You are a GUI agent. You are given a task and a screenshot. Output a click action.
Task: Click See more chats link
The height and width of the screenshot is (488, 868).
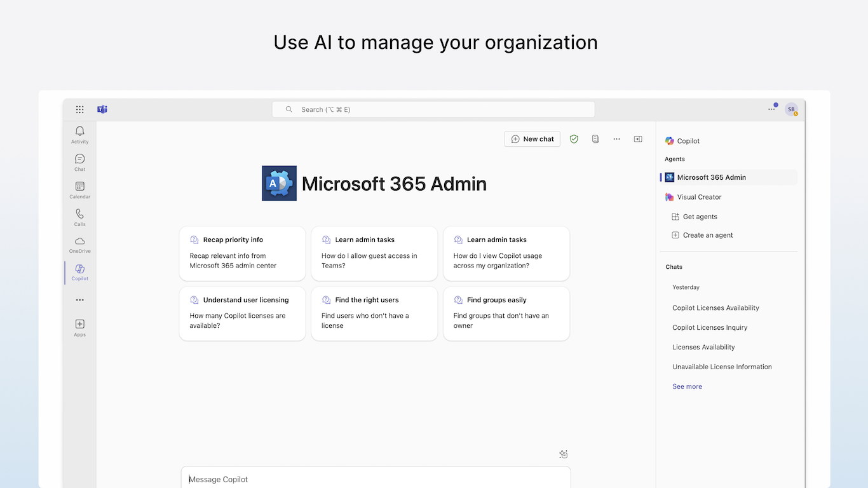tap(687, 386)
